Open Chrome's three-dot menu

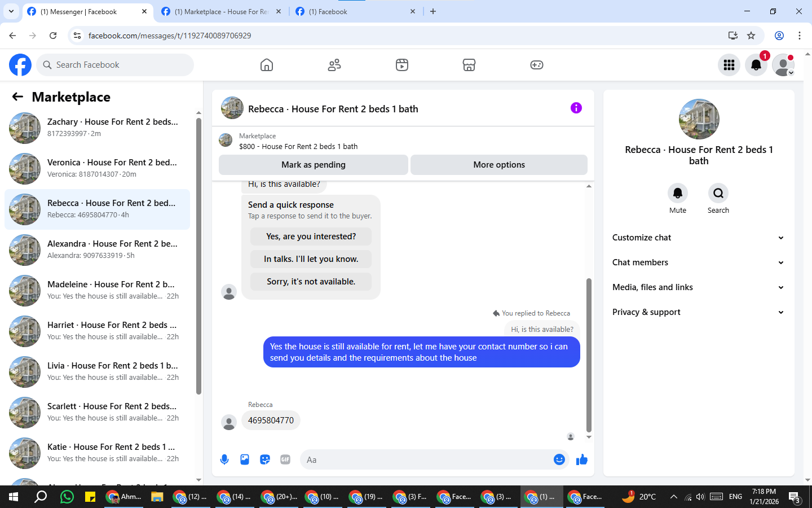click(800, 36)
